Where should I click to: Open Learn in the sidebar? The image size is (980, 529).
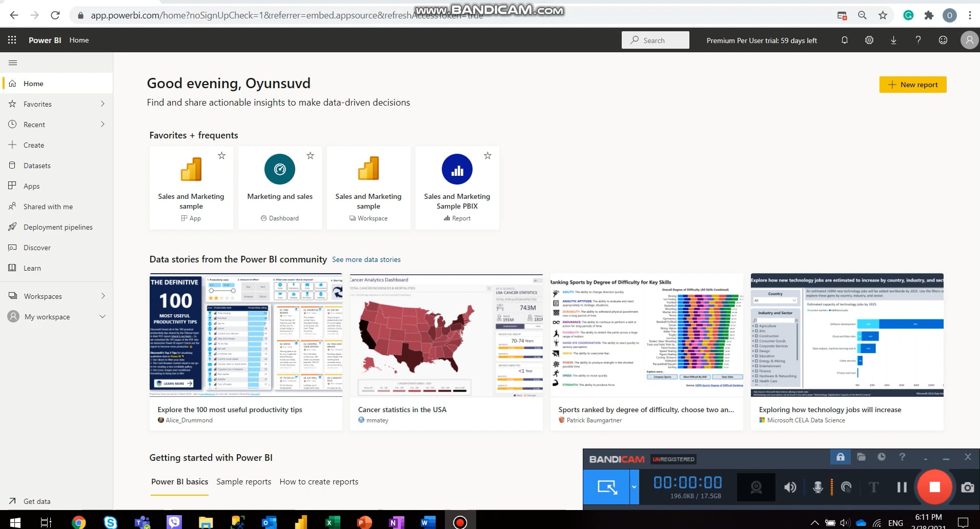pyautogui.click(x=56, y=268)
